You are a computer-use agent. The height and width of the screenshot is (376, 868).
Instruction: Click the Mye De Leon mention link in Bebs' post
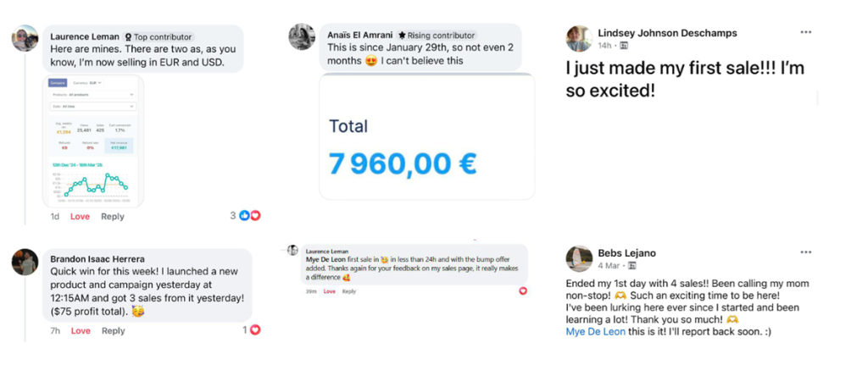[x=594, y=331]
